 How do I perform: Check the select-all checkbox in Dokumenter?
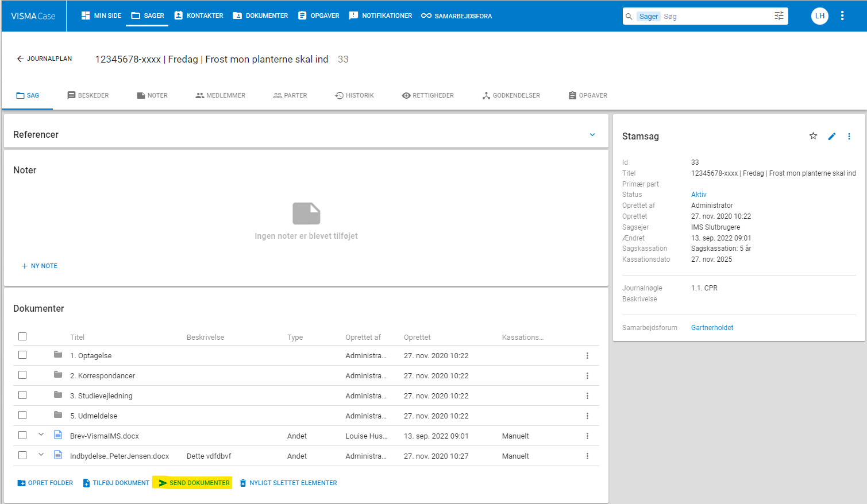pos(22,336)
